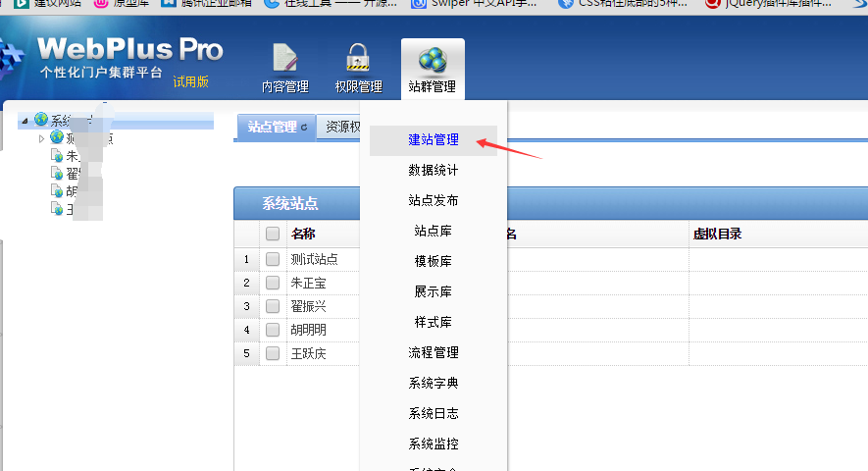Switch to the 站点管理 tab
The height and width of the screenshot is (471, 868).
point(271,127)
